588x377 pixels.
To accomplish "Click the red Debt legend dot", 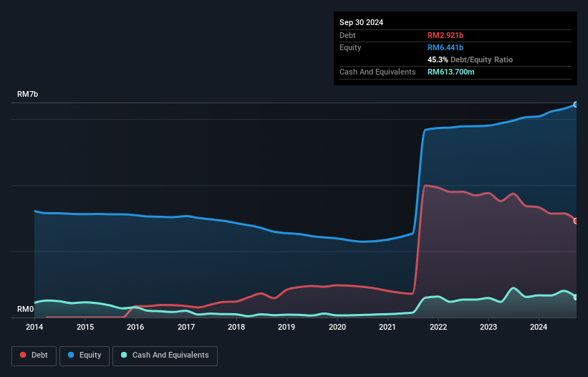I will [23, 355].
